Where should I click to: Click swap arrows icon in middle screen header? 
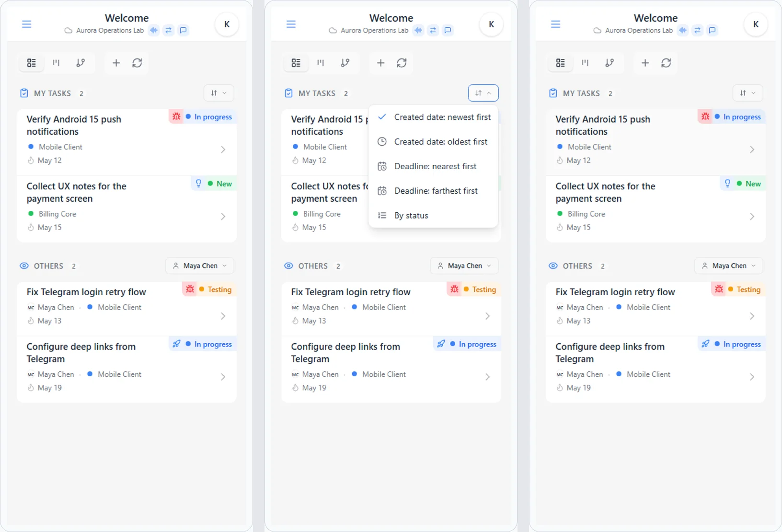(x=433, y=30)
